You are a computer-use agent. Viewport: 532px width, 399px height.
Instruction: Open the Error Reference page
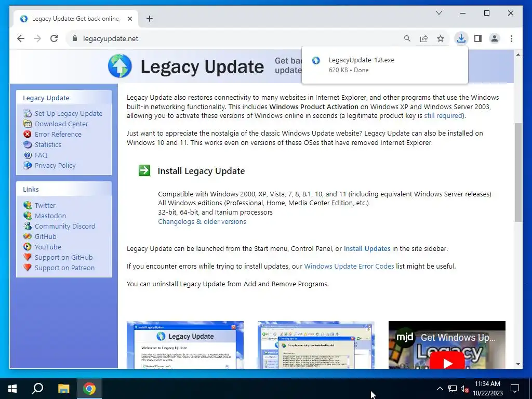pyautogui.click(x=58, y=135)
